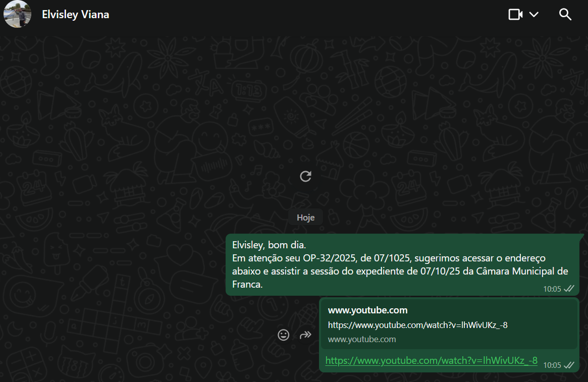588x382 pixels.
Task: Click the bold www.youtube.com preview title
Action: click(x=367, y=310)
